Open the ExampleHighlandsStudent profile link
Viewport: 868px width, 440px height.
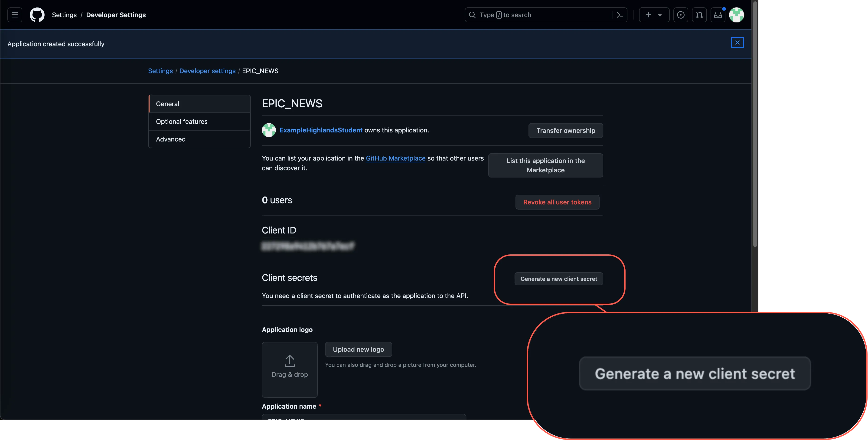click(321, 130)
